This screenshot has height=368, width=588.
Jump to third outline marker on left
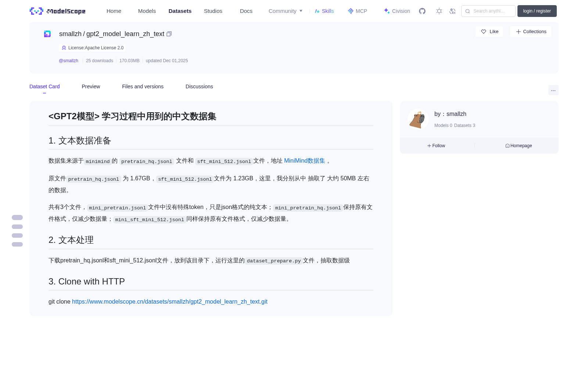pos(17,236)
